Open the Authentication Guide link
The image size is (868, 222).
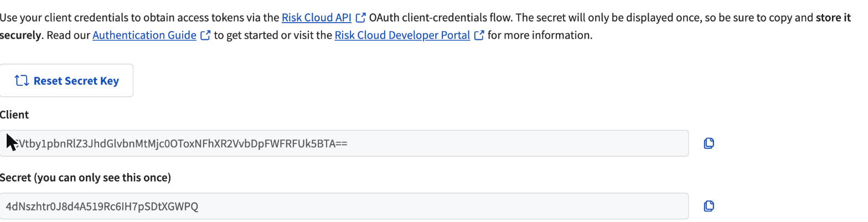click(x=144, y=36)
